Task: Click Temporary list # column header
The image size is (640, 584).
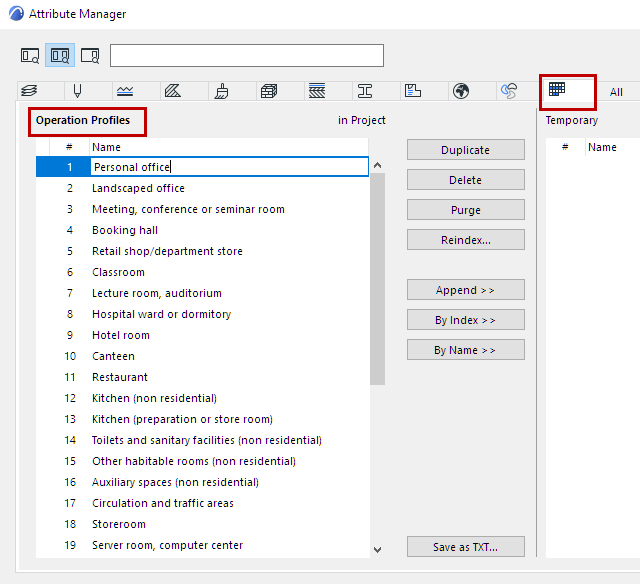Action: [x=565, y=147]
